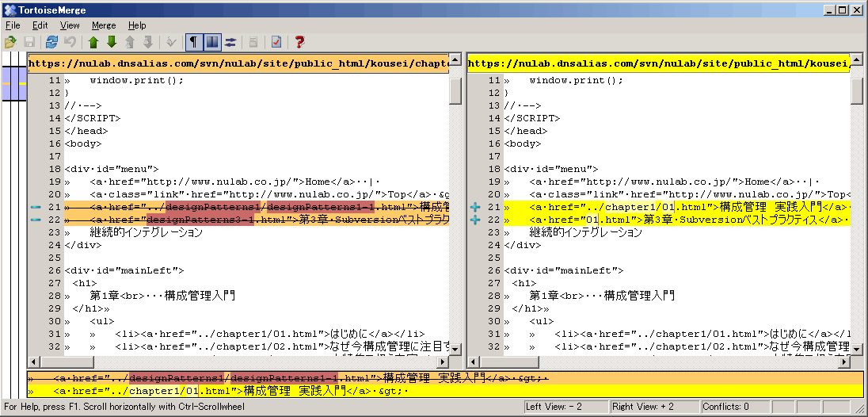Click the red question mark Help icon
The width and height of the screenshot is (868, 417).
pos(299,42)
